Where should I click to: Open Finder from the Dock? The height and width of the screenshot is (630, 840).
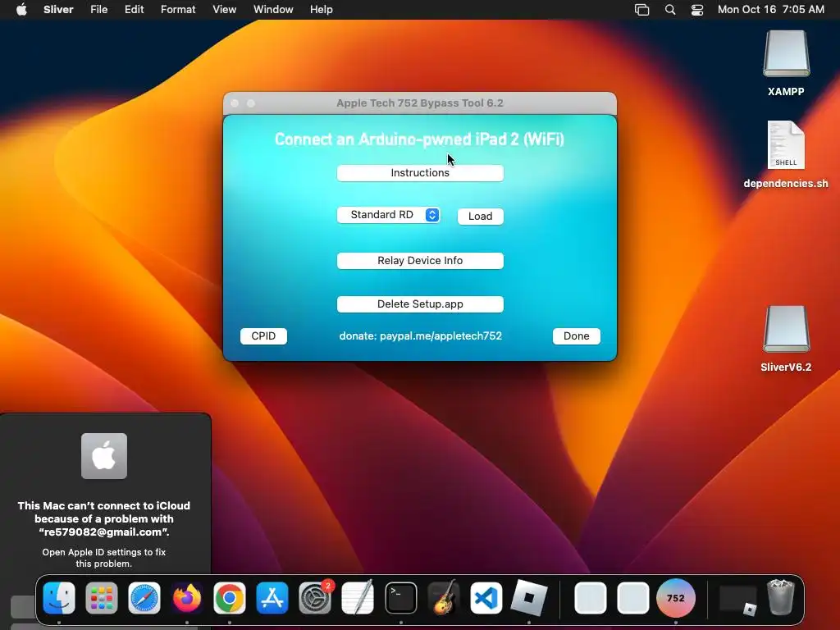[59, 598]
